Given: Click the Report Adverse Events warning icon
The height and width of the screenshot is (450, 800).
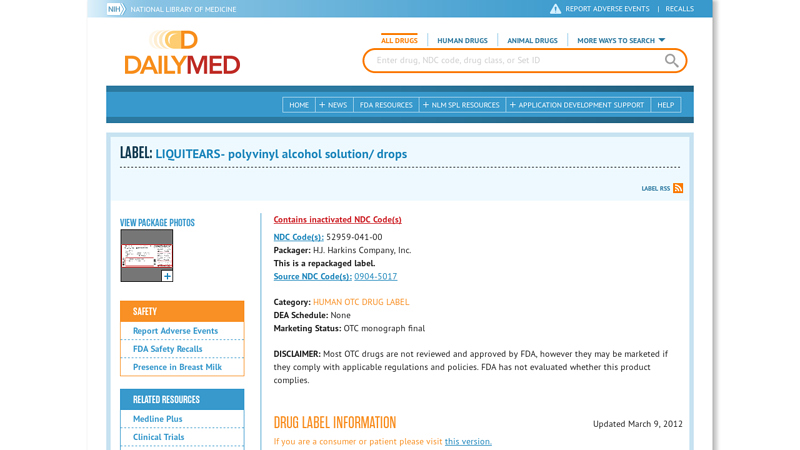Looking at the screenshot, I should 555,9.
